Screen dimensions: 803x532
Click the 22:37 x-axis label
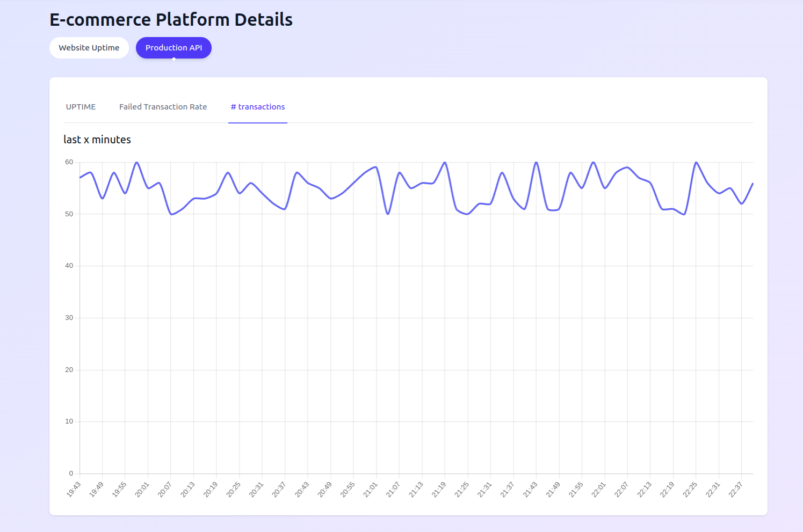pyautogui.click(x=736, y=489)
